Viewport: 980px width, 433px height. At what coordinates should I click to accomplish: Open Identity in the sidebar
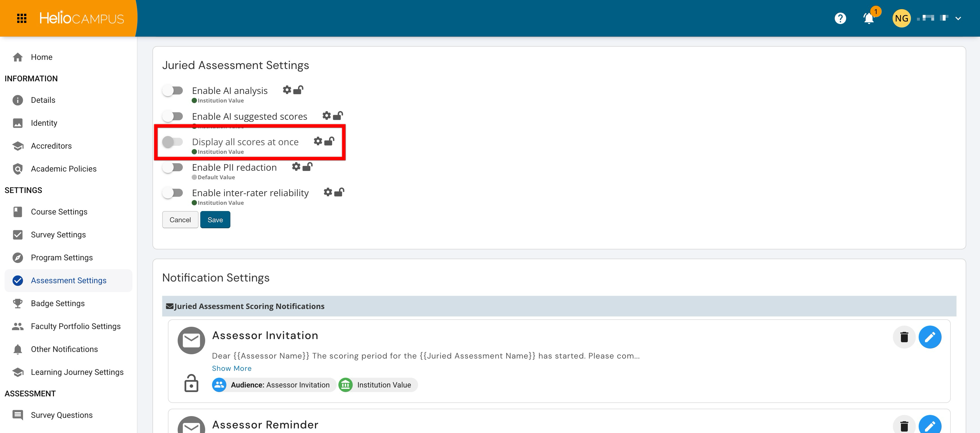tap(68, 123)
